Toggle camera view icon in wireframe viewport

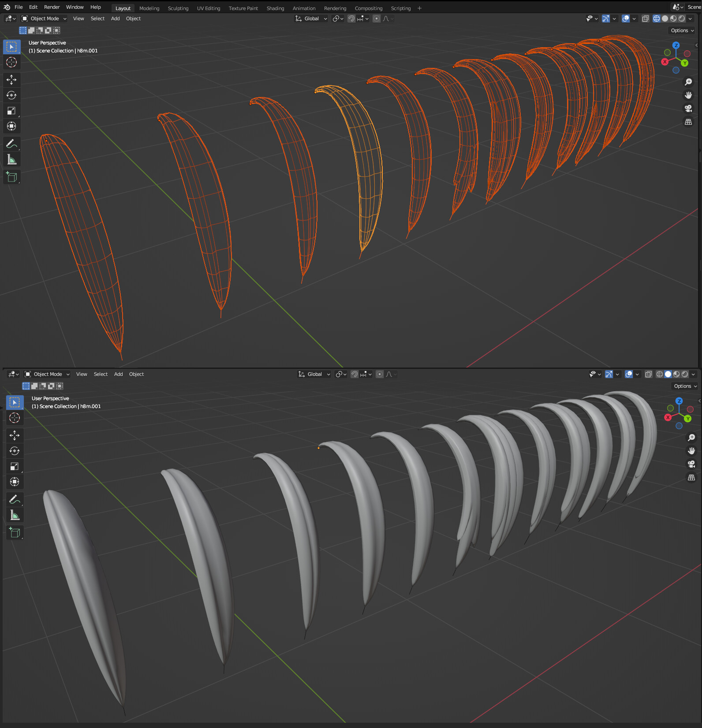coord(688,108)
